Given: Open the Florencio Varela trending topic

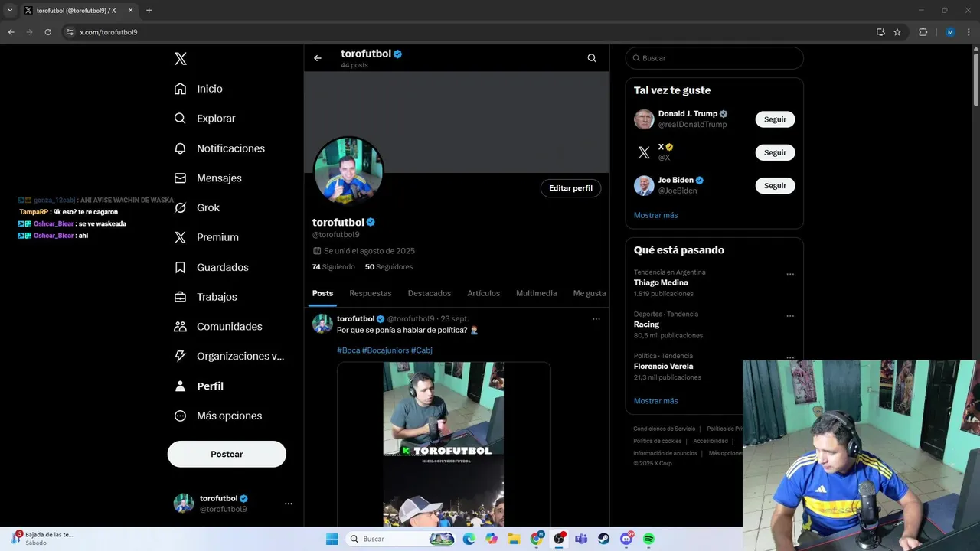Looking at the screenshot, I should (x=664, y=367).
